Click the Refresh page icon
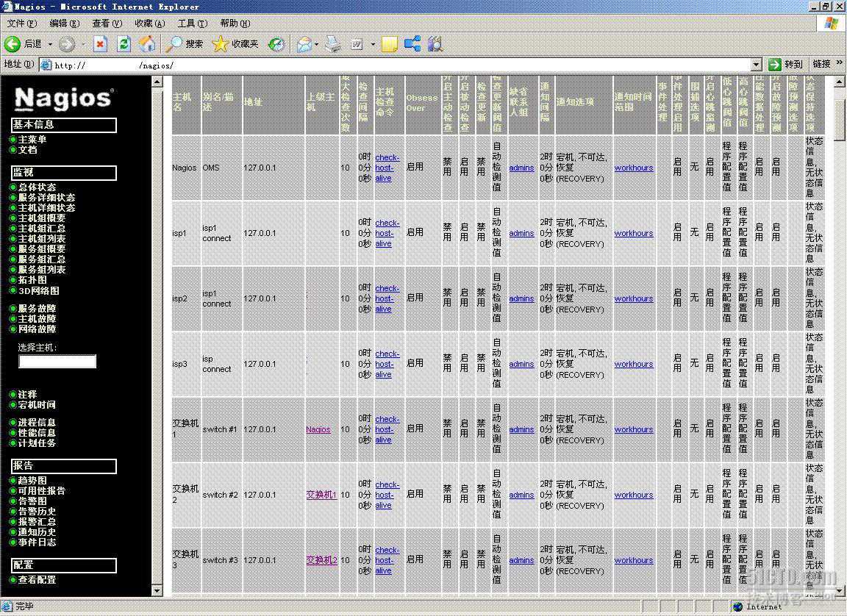Screen dimensions: 847x616 (124, 45)
